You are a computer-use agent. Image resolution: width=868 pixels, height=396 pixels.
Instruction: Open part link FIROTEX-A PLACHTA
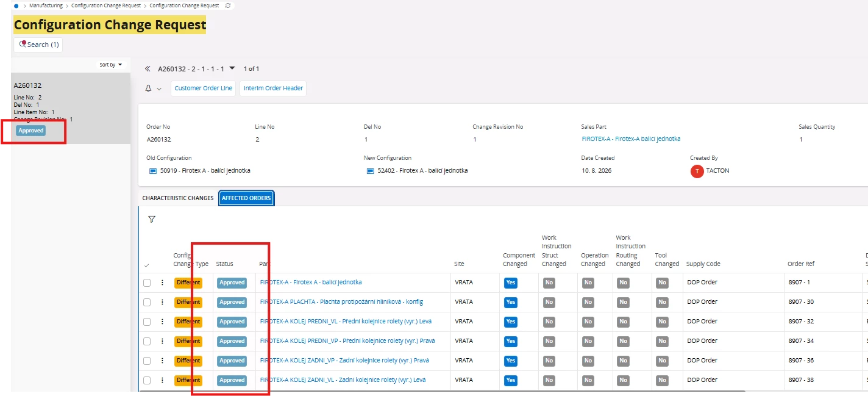(341, 302)
